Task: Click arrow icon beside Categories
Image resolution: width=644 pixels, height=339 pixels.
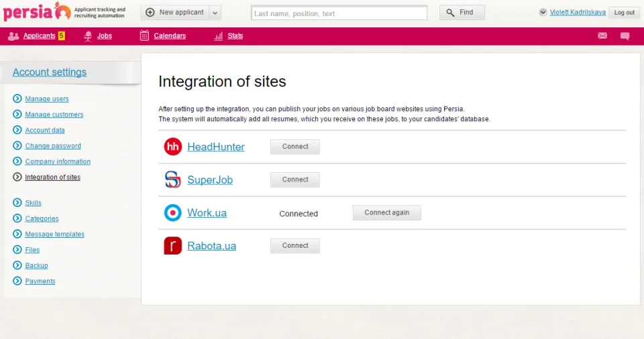Action: (17, 218)
